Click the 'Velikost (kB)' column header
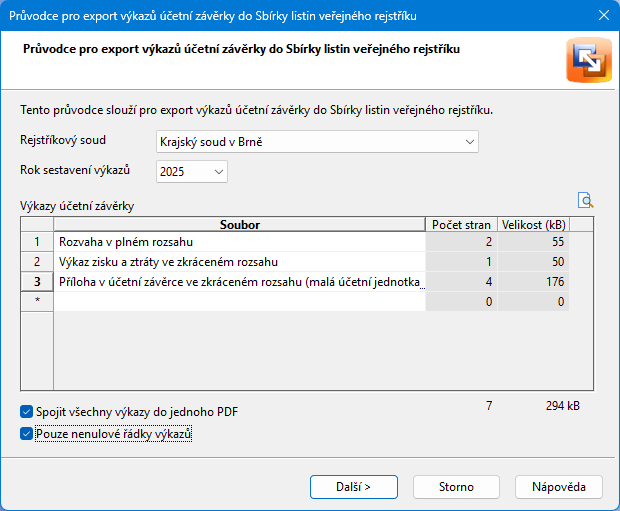 point(532,224)
